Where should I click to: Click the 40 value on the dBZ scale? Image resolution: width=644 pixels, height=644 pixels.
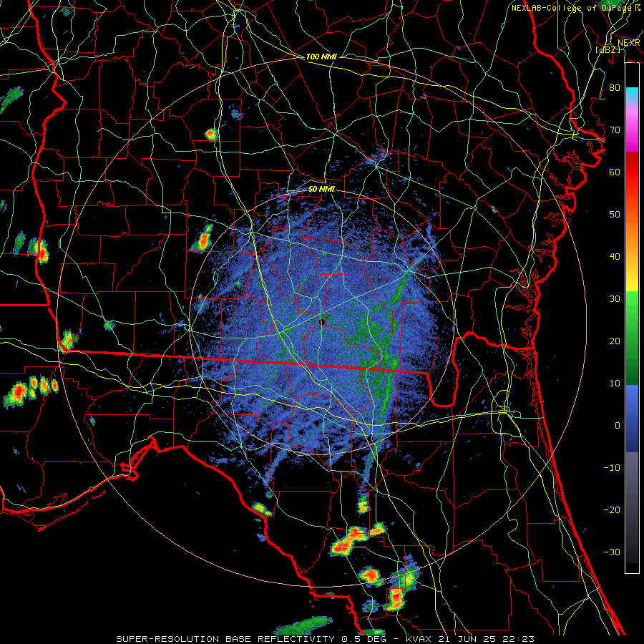pyautogui.click(x=615, y=257)
